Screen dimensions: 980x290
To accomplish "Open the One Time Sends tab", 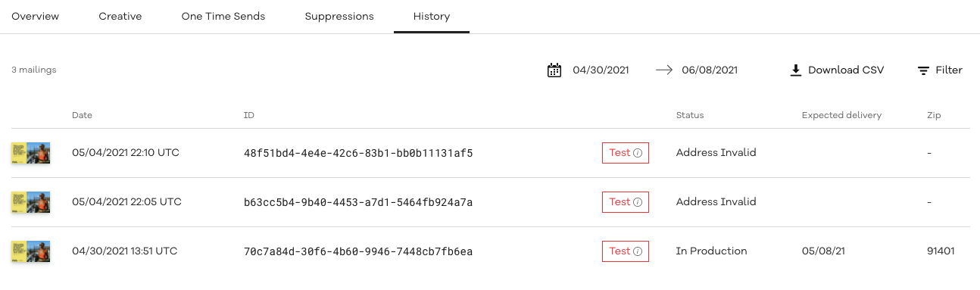I will tap(223, 16).
